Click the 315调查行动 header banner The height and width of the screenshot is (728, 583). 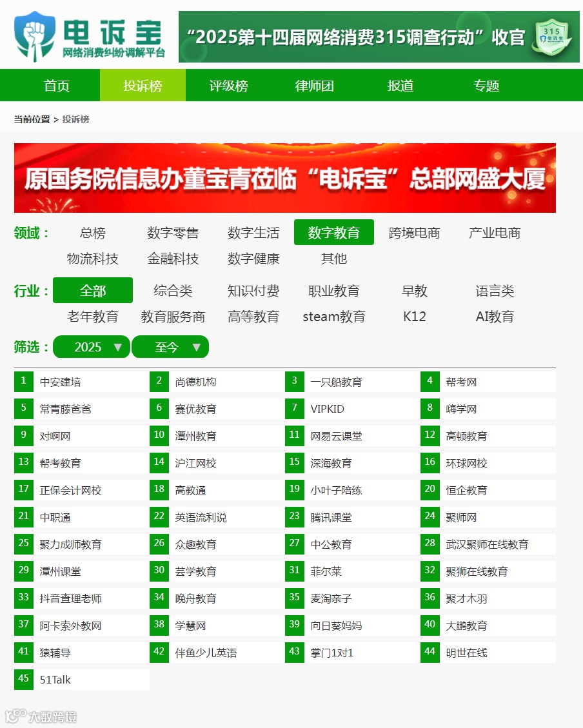[379, 37]
